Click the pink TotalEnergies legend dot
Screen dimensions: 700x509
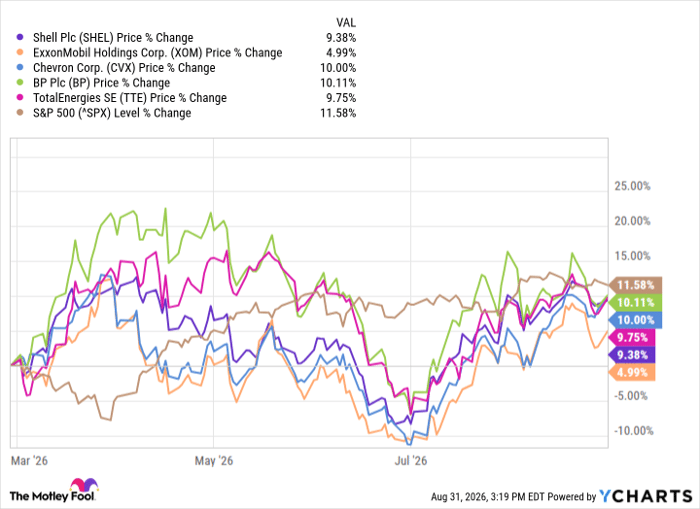point(20,98)
